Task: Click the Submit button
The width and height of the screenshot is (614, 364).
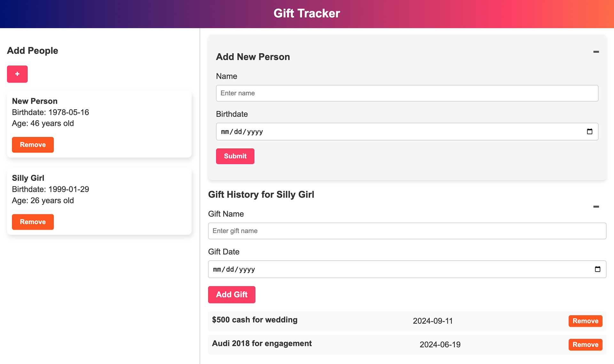Action: [x=235, y=156]
